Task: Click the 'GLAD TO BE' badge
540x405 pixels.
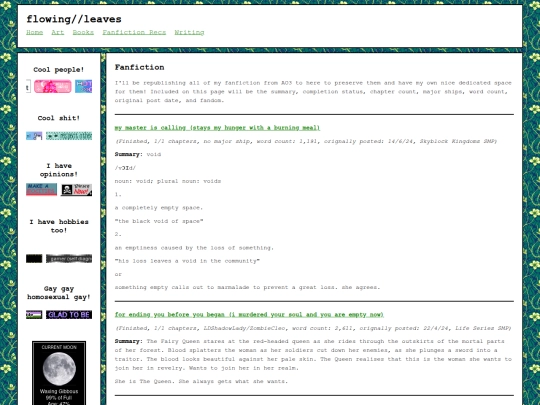Action: pos(69,314)
